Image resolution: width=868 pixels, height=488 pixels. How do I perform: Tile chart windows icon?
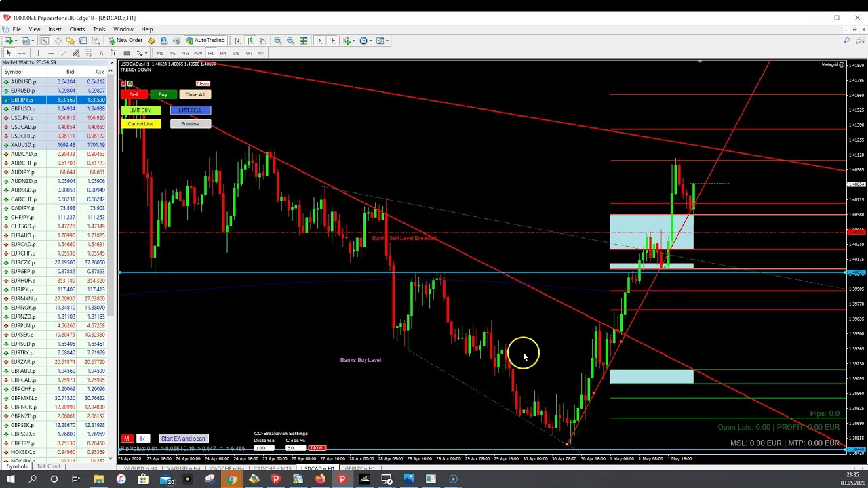coord(303,41)
